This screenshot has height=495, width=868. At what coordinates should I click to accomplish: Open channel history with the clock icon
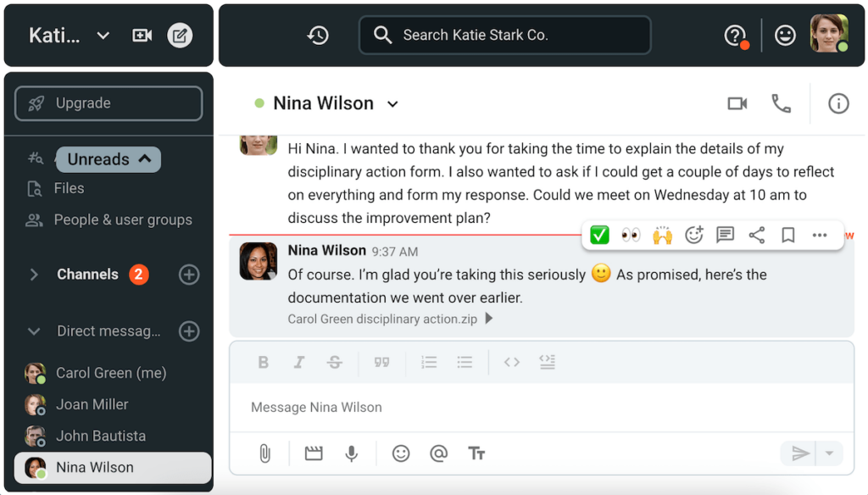click(317, 35)
